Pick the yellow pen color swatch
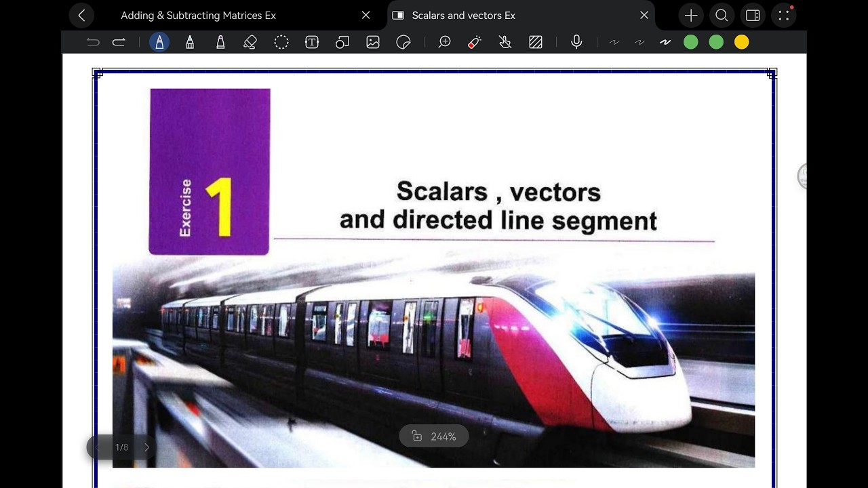Screen dimensions: 868x488 [742, 42]
